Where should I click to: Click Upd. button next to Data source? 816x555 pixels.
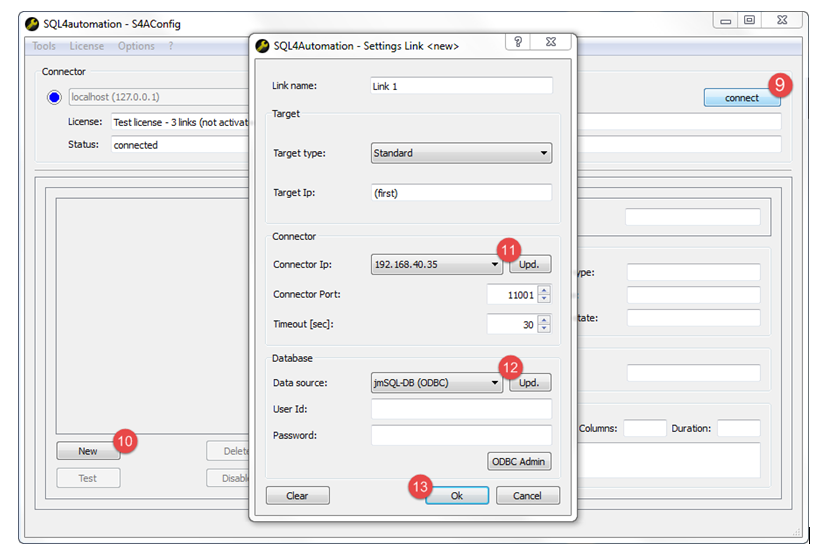[x=530, y=382]
